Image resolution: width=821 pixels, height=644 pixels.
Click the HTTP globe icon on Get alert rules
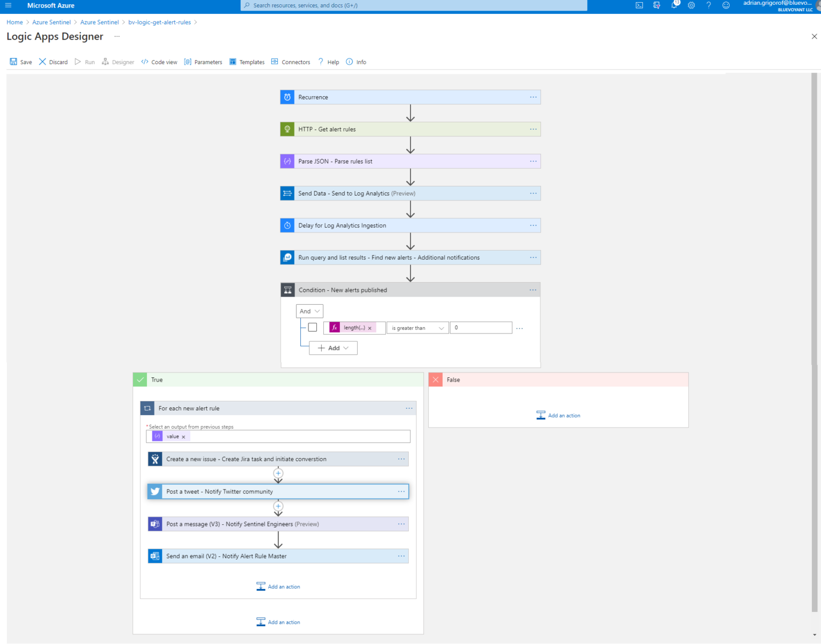pos(287,129)
